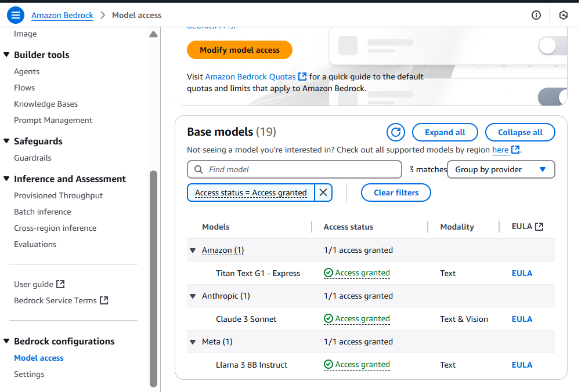Open Cross-region inference in sidebar

55,228
